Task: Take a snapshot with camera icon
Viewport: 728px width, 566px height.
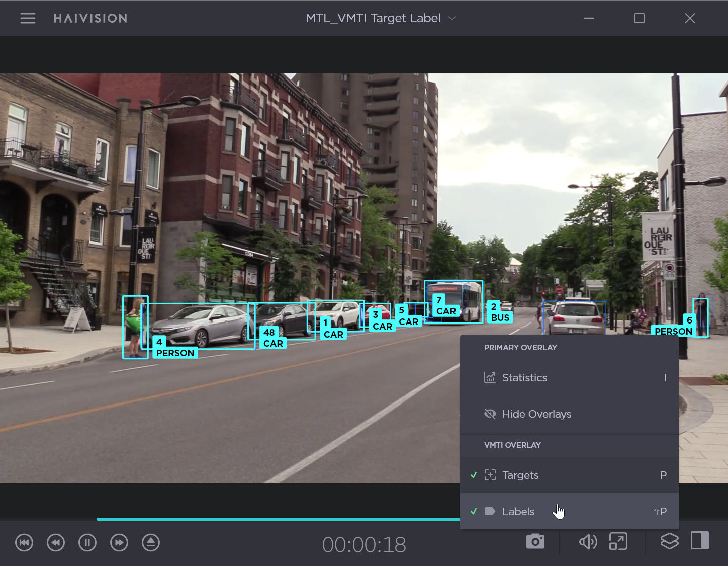Action: (535, 542)
